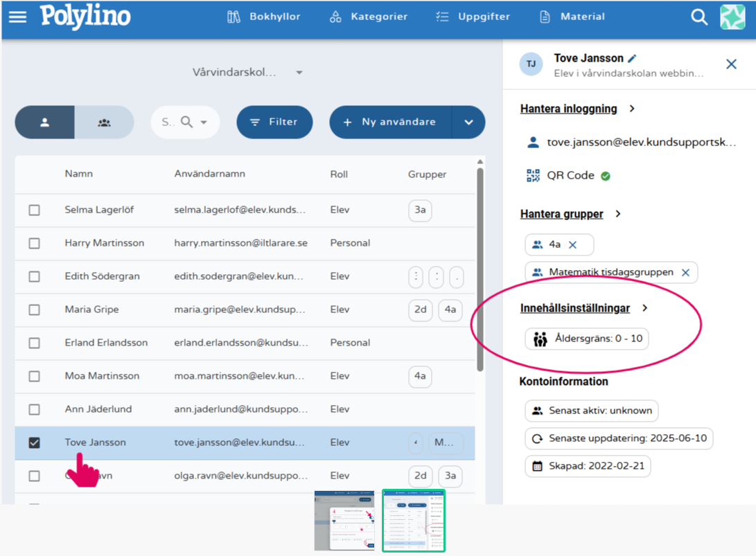Click the Skapad: 2022-02-21 chip
This screenshot has height=556, width=756.
[588, 467]
